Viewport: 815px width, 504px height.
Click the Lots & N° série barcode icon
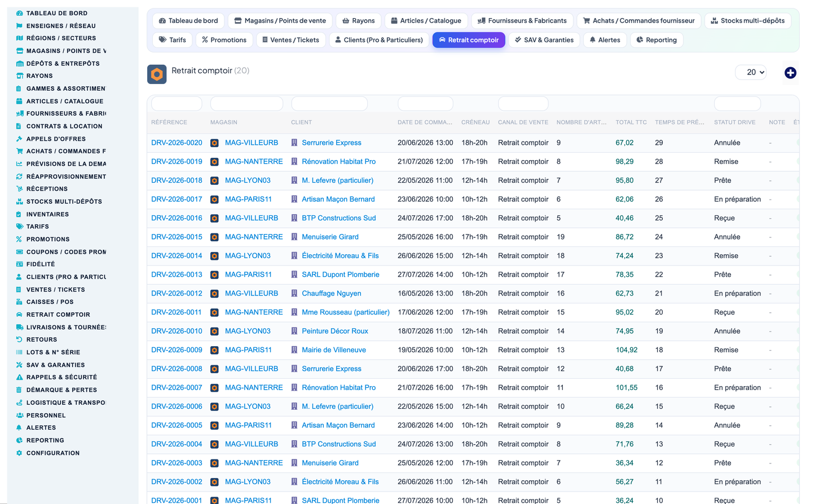pyautogui.click(x=20, y=352)
